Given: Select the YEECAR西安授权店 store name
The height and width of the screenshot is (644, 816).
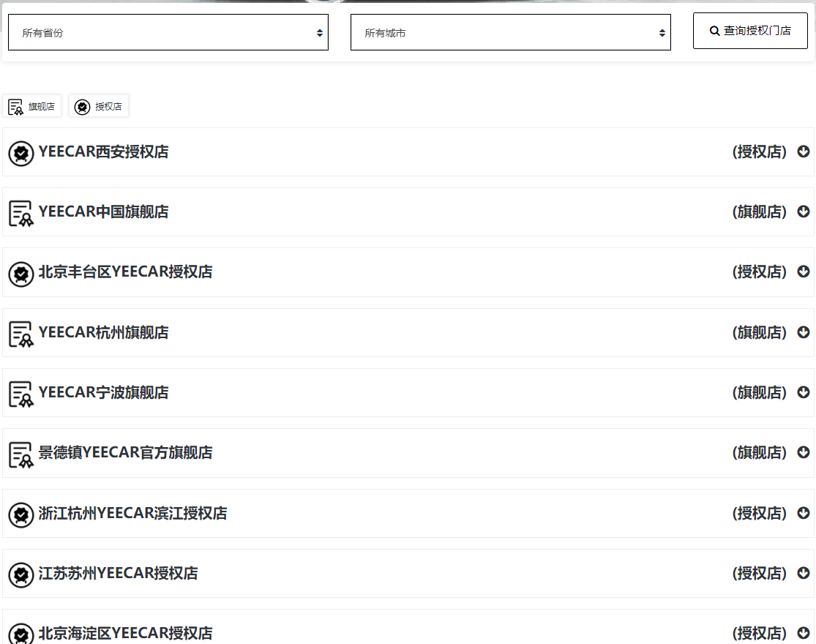Looking at the screenshot, I should point(104,152).
